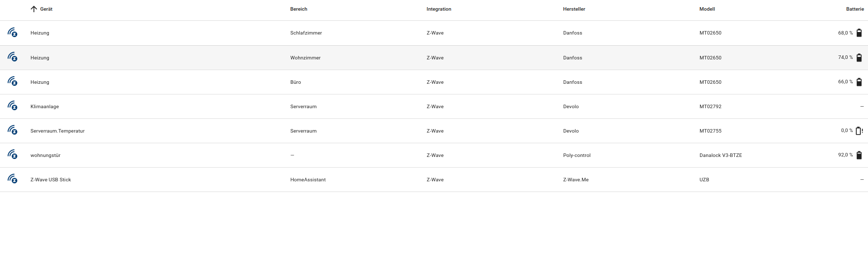Click Danalock V3-BTZE model cell

pos(720,155)
